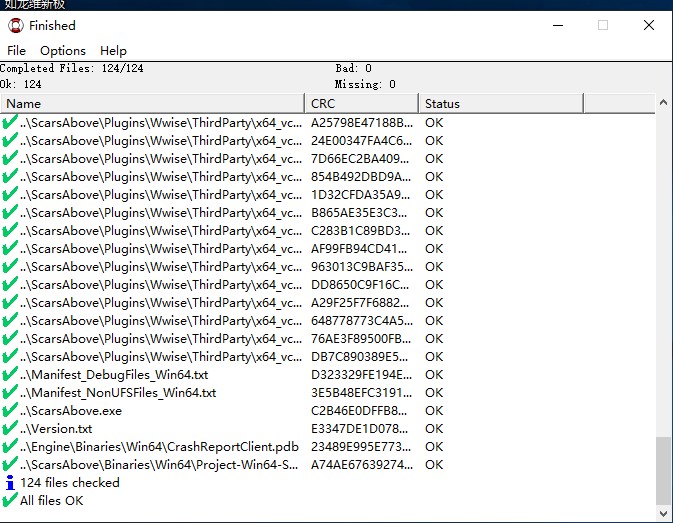This screenshot has height=523, width=673.
Task: Click the OK status in ScarsAbove.exe row
Action: click(434, 411)
